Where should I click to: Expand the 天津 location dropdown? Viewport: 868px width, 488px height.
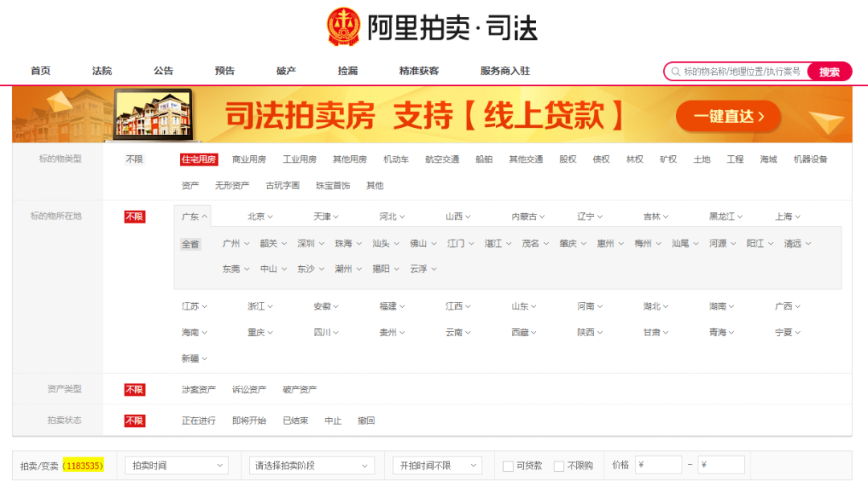click(x=325, y=216)
